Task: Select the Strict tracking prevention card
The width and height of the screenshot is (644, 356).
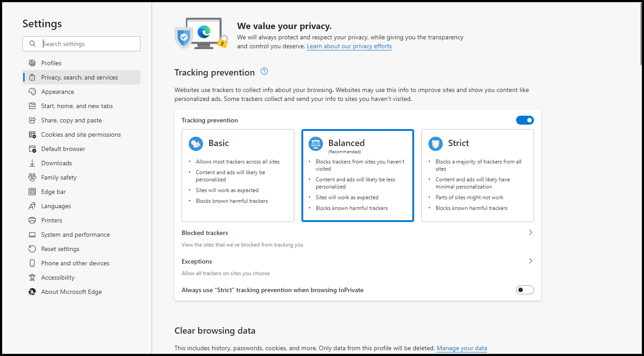Action: 478,176
